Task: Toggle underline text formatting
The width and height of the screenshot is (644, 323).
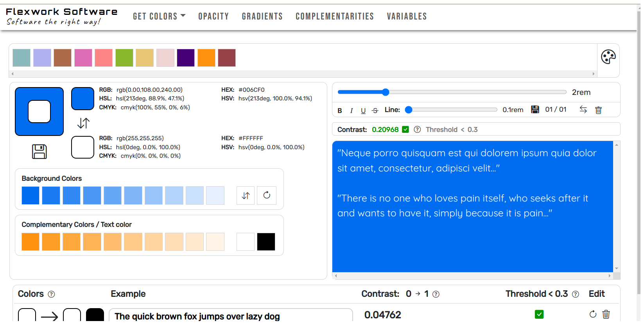Action: point(363,111)
